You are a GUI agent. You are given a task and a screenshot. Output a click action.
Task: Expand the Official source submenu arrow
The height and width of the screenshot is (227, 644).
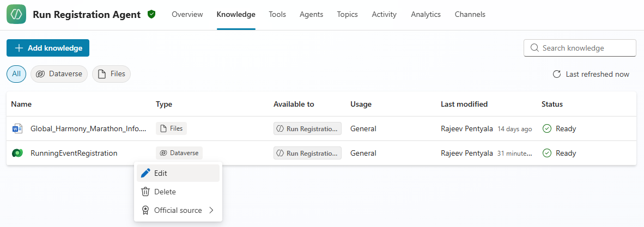(x=211, y=210)
